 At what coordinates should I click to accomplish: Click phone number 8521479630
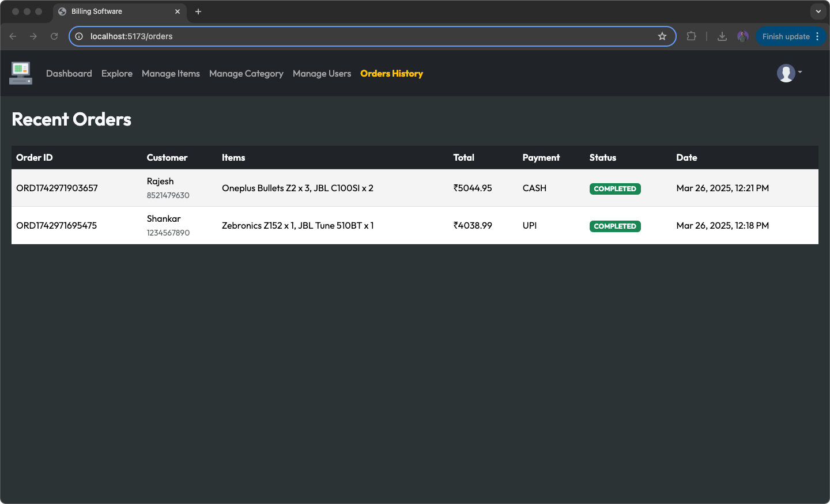pos(168,195)
